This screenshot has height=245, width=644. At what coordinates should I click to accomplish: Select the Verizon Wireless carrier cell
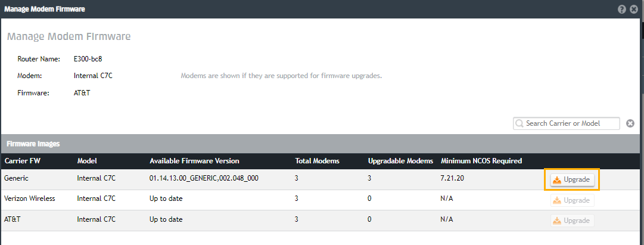point(30,199)
